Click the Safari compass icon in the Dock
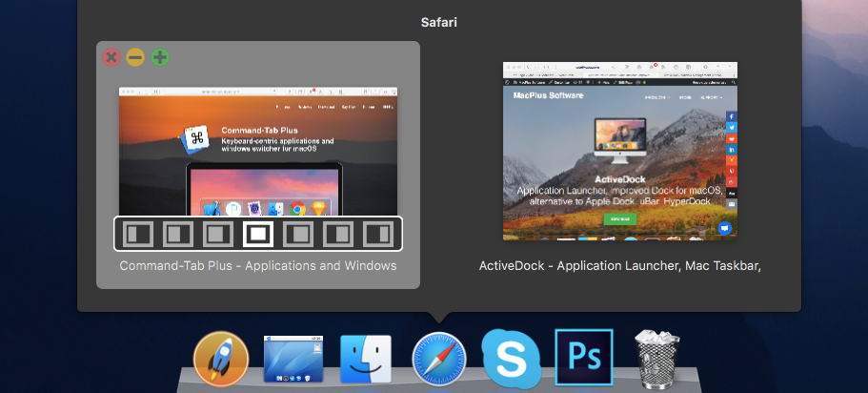Image resolution: width=868 pixels, height=393 pixels. tap(439, 359)
